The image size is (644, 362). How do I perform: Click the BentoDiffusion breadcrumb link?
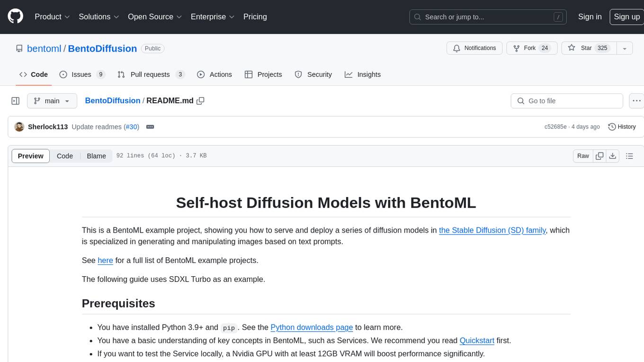click(x=112, y=100)
